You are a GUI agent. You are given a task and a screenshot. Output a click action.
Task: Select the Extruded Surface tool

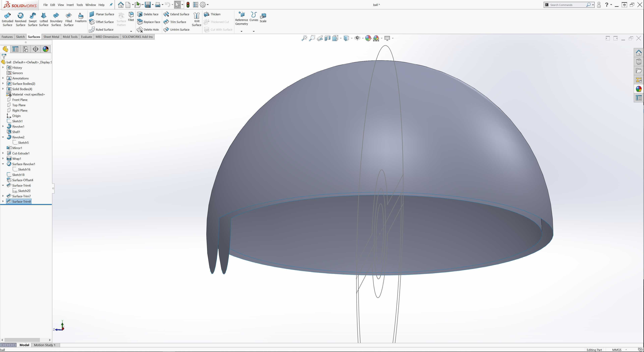[x=8, y=19]
